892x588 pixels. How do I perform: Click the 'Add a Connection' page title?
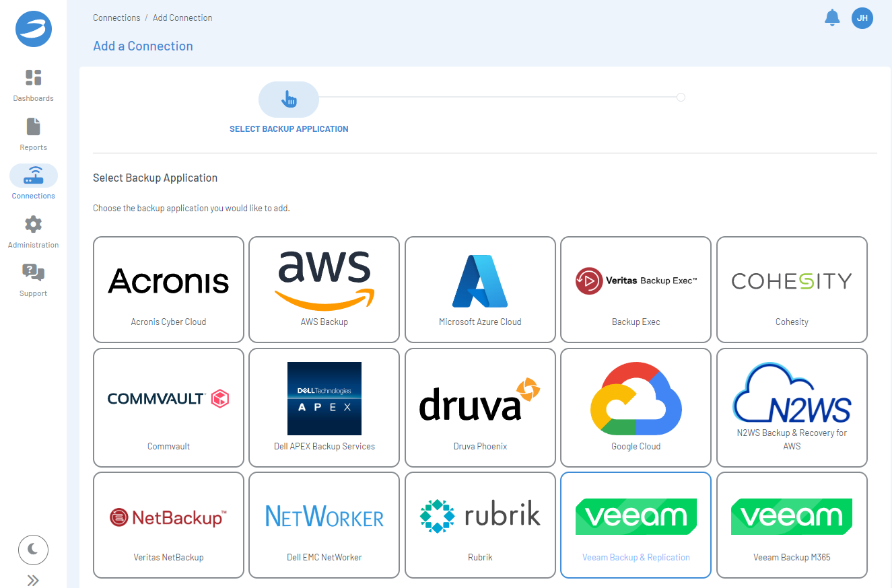[143, 46]
